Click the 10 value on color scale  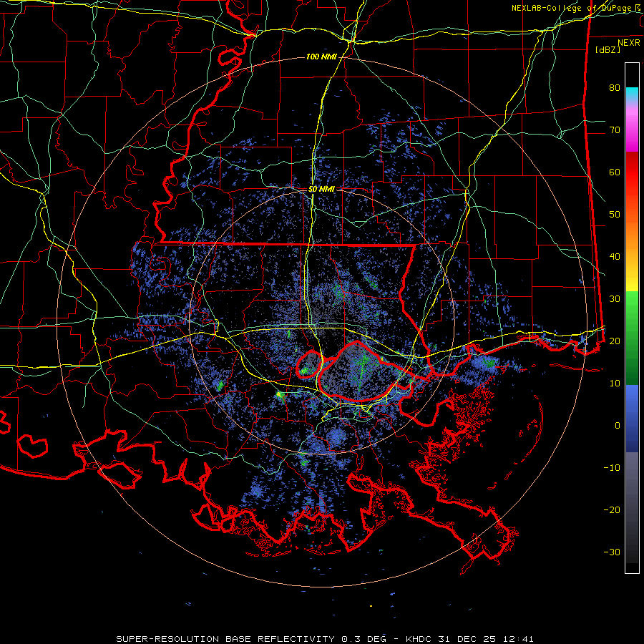pos(615,384)
